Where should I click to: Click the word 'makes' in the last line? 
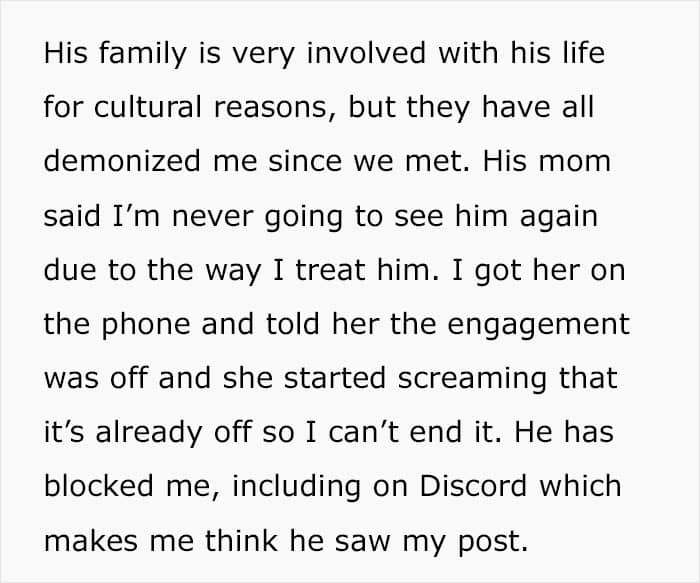point(91,540)
